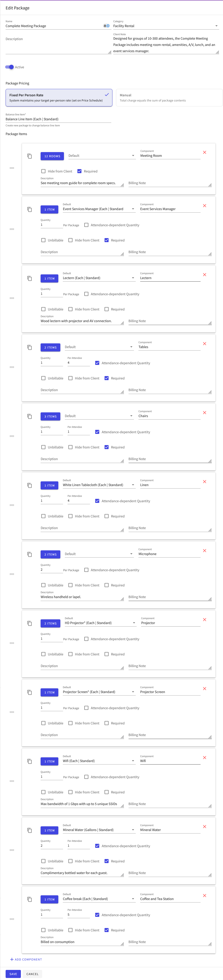Remove the Coffee and Tea Station component

point(204,896)
